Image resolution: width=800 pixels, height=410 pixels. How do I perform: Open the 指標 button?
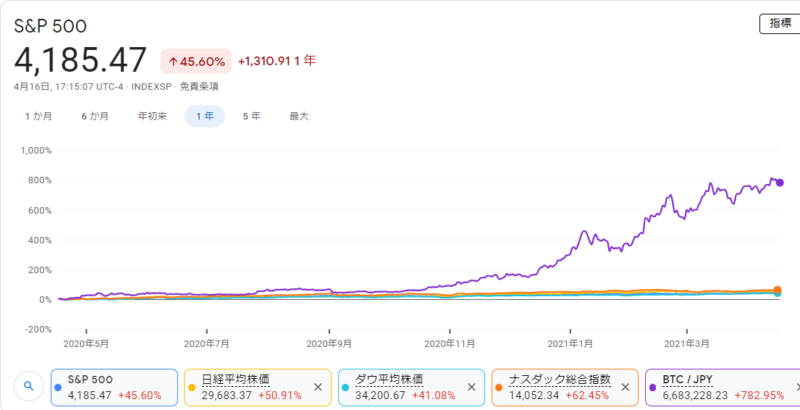point(780,24)
